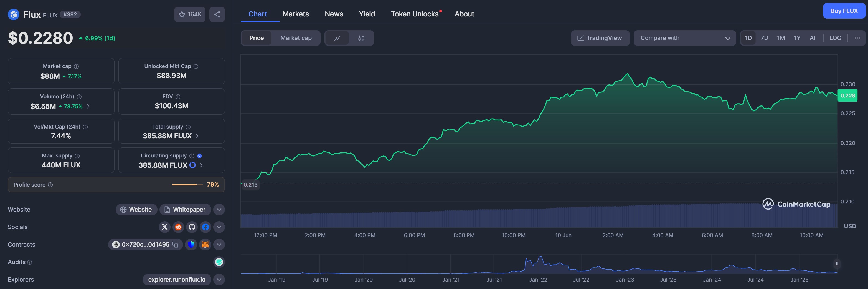868x289 pixels.
Task: Open the News tab
Action: [334, 14]
